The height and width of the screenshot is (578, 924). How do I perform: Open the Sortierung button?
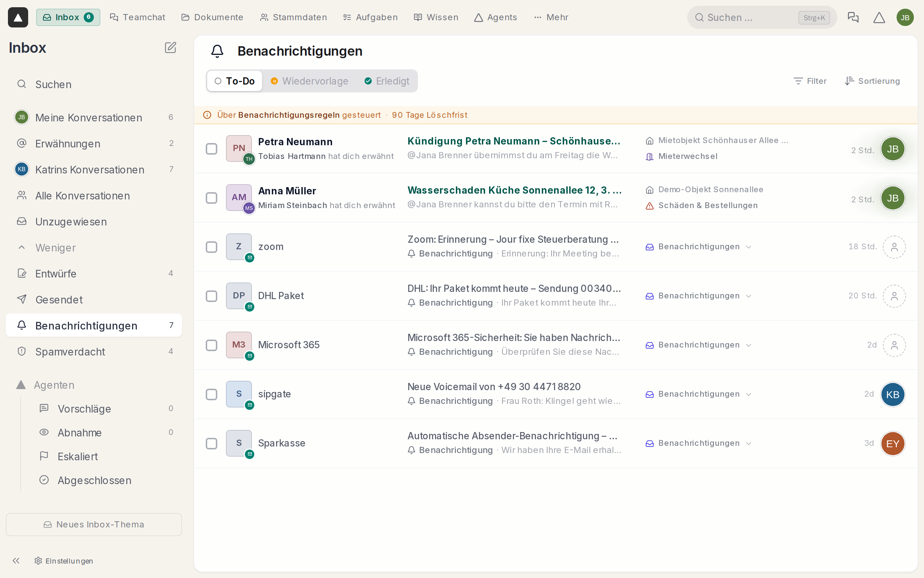[x=872, y=81]
